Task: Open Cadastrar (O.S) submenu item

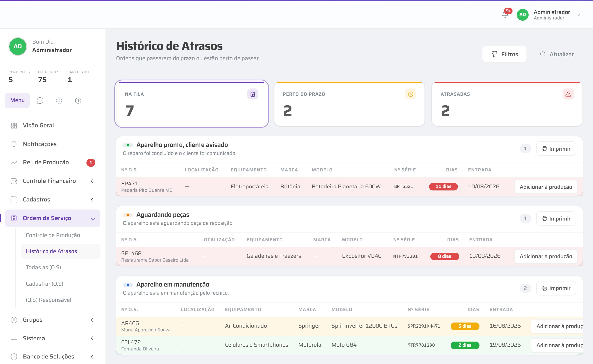Action: 44,284
